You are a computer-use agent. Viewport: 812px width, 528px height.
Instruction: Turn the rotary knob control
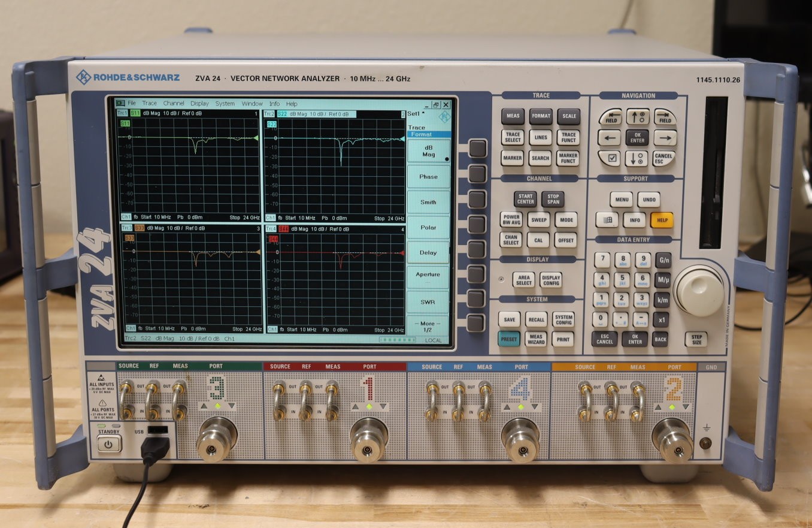tap(699, 290)
